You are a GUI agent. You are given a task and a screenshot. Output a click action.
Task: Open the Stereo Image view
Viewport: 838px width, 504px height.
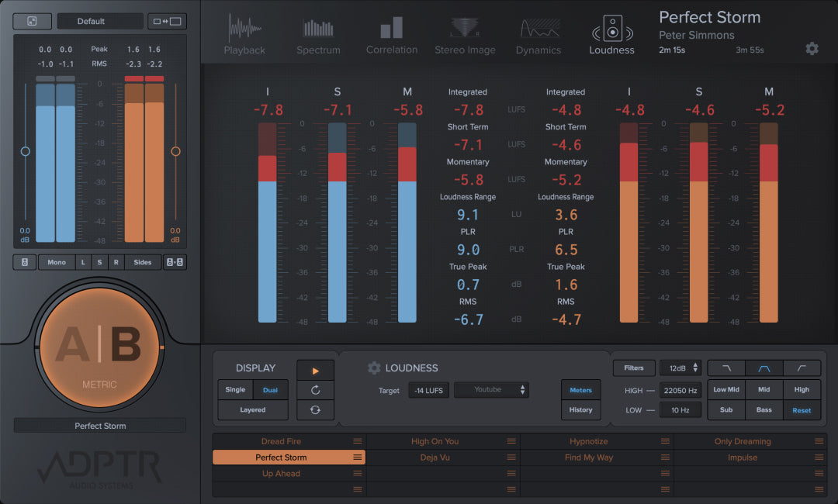[465, 36]
